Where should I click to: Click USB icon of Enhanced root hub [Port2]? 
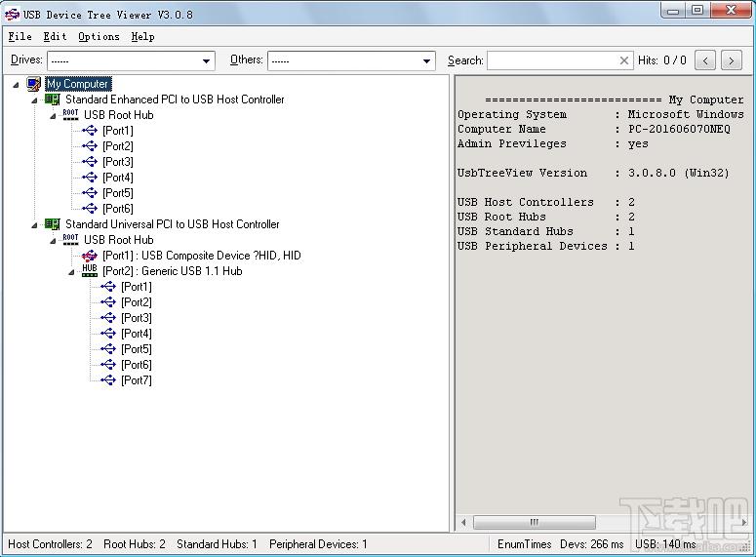click(89, 145)
